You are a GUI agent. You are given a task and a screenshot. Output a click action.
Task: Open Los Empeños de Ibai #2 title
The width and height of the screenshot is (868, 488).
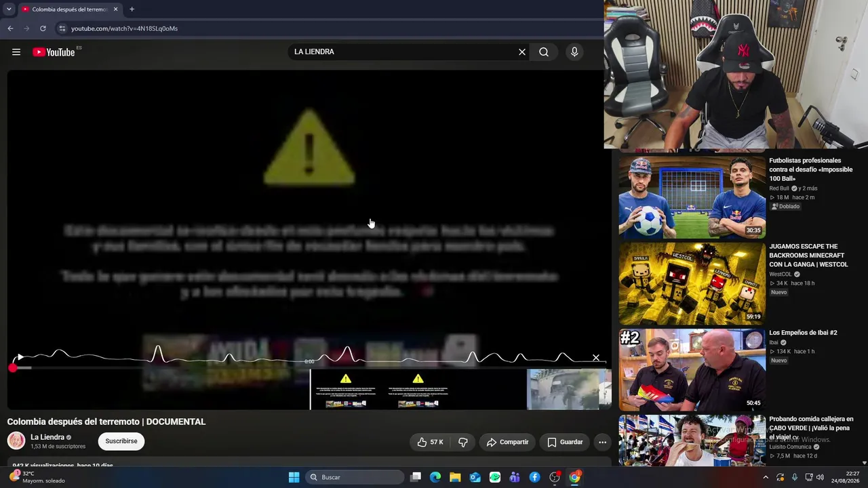(x=803, y=333)
